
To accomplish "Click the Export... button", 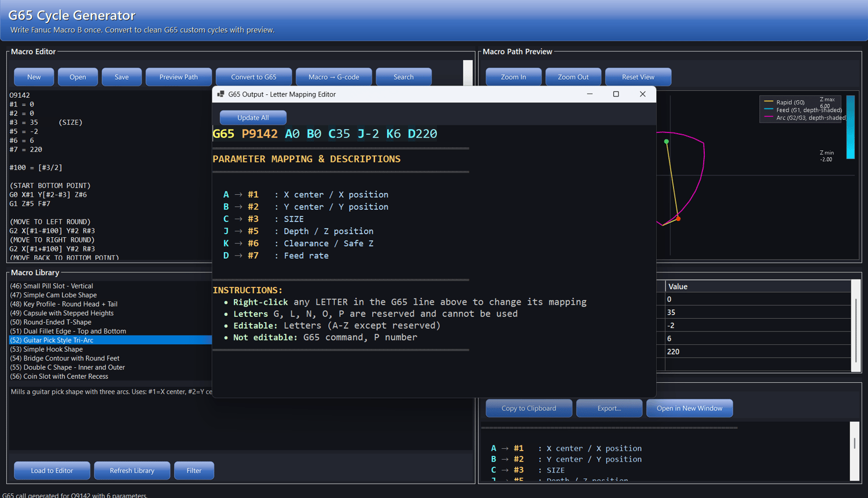I will [609, 408].
